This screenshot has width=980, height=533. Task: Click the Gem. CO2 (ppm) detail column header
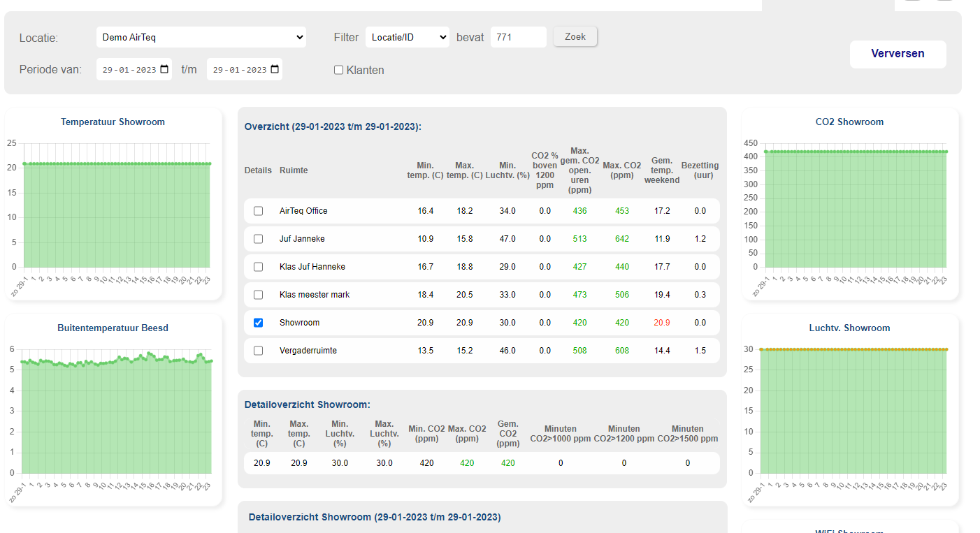(508, 434)
